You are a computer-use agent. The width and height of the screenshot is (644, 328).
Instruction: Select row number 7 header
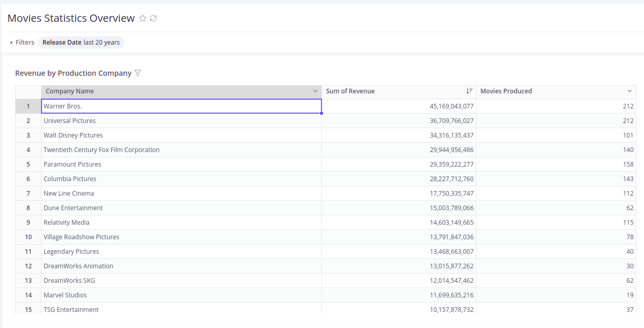tap(29, 193)
